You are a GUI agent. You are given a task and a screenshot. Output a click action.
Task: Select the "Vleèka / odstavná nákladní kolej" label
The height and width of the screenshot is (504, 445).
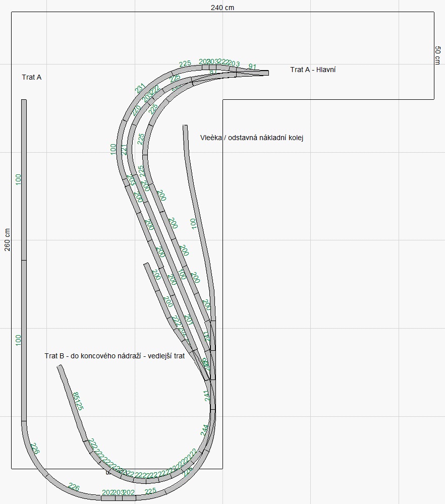coord(251,138)
